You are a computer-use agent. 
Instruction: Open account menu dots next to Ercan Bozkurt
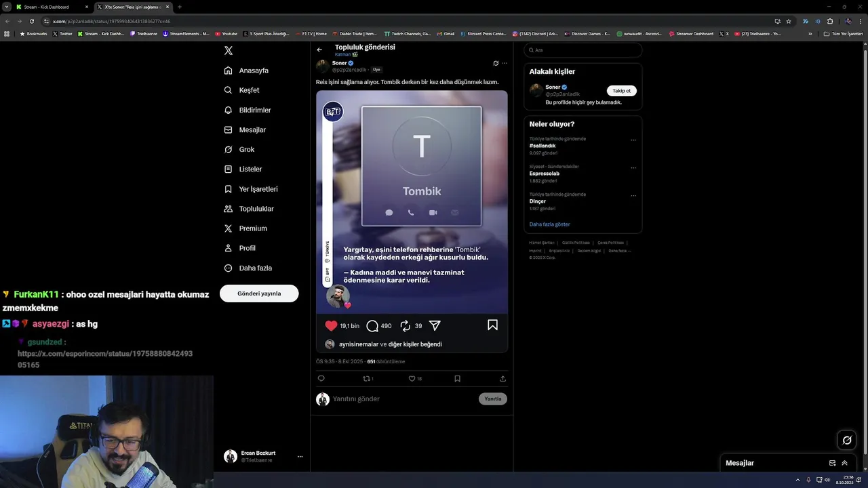pyautogui.click(x=300, y=457)
